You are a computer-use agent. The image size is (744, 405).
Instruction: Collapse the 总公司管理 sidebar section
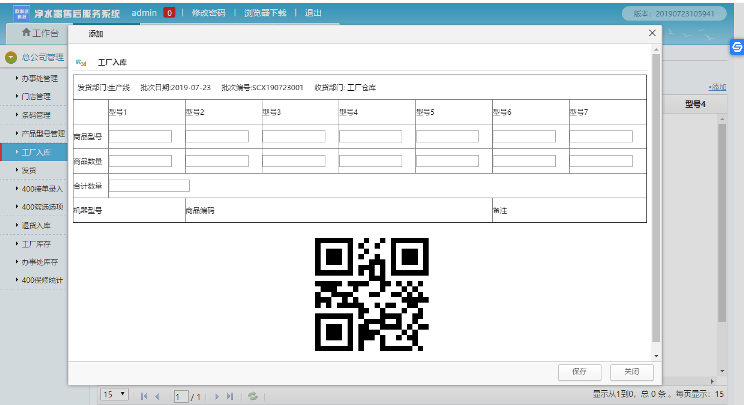[10, 58]
